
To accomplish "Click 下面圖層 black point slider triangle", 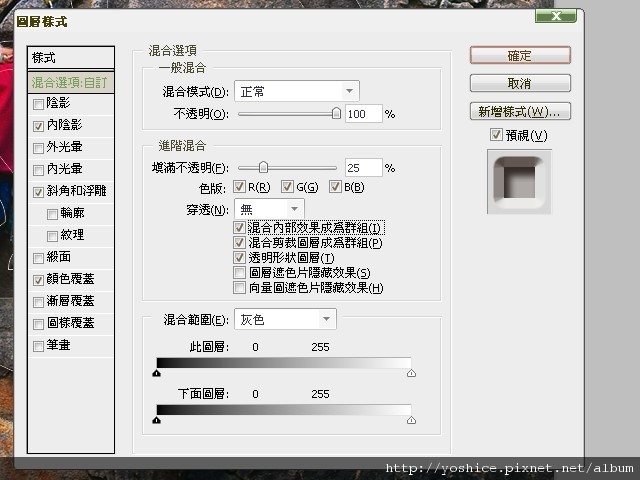I will (x=156, y=420).
